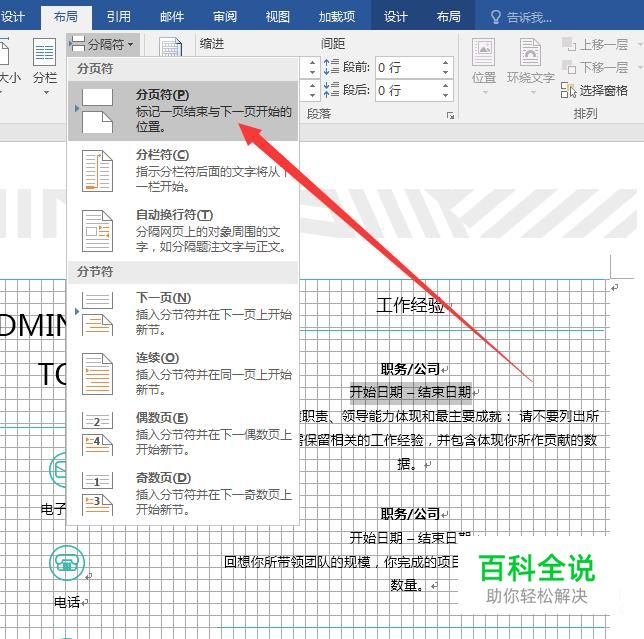
Task: Select 分页符(P) page break option
Action: click(183, 111)
